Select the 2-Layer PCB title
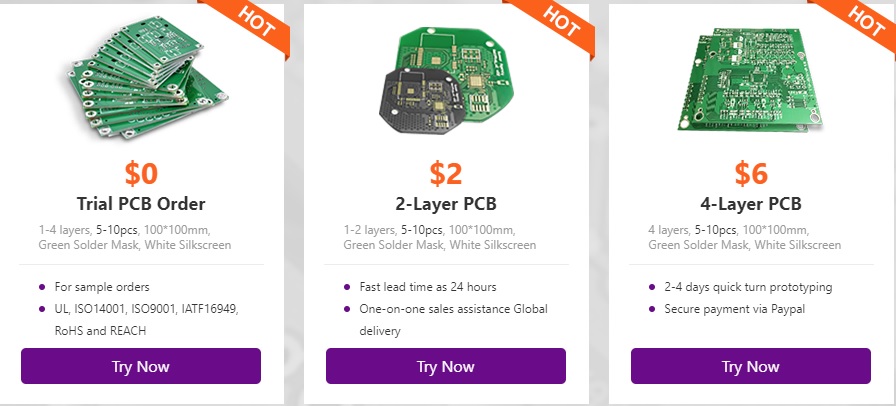896x406 pixels. point(446,204)
